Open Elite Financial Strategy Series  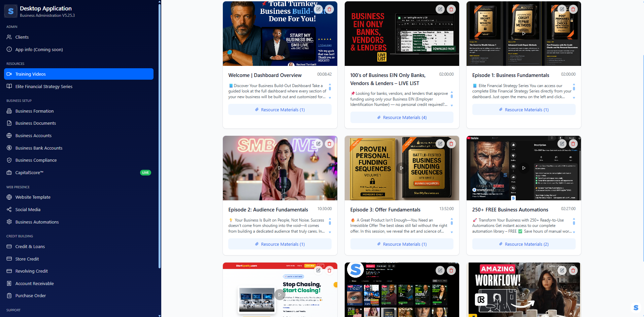click(79, 86)
